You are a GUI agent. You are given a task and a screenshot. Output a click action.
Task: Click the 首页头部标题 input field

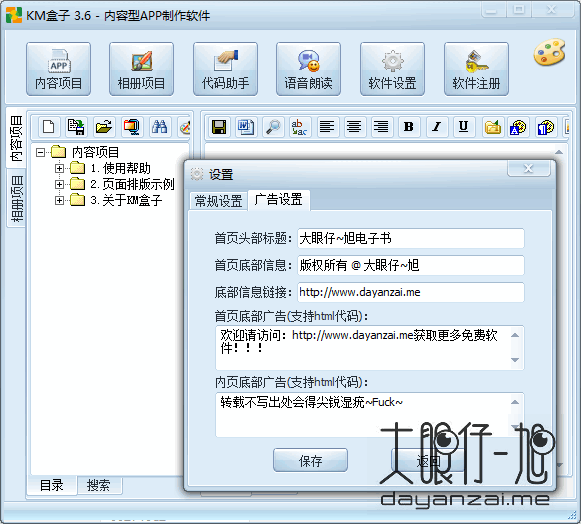[x=411, y=238]
